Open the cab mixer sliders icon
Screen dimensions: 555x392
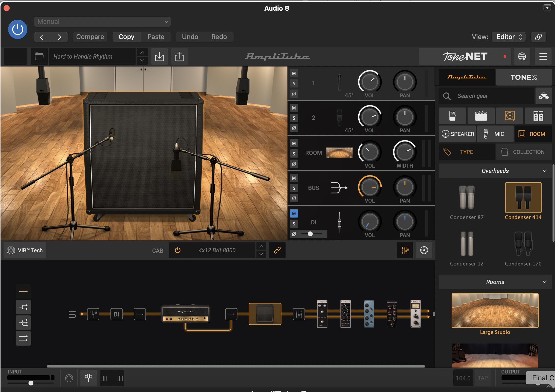[405, 250]
